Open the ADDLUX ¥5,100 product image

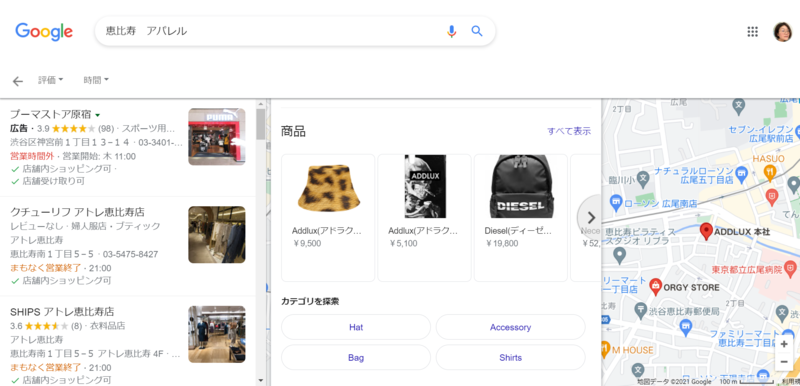tap(424, 187)
